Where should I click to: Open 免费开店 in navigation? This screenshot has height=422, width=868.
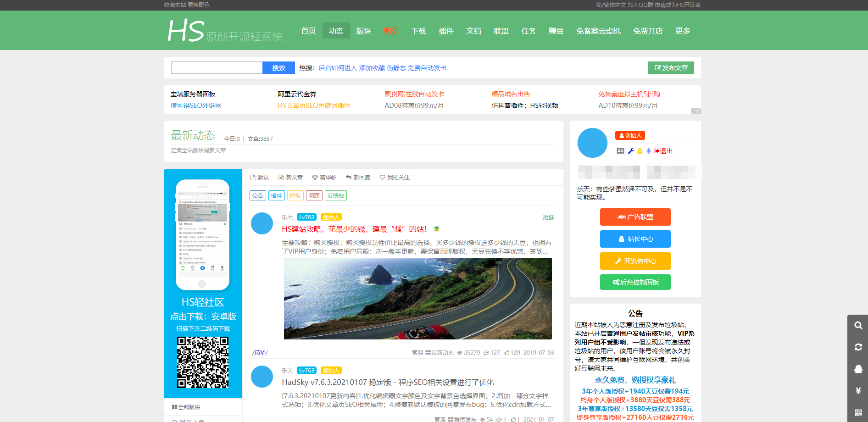click(648, 31)
